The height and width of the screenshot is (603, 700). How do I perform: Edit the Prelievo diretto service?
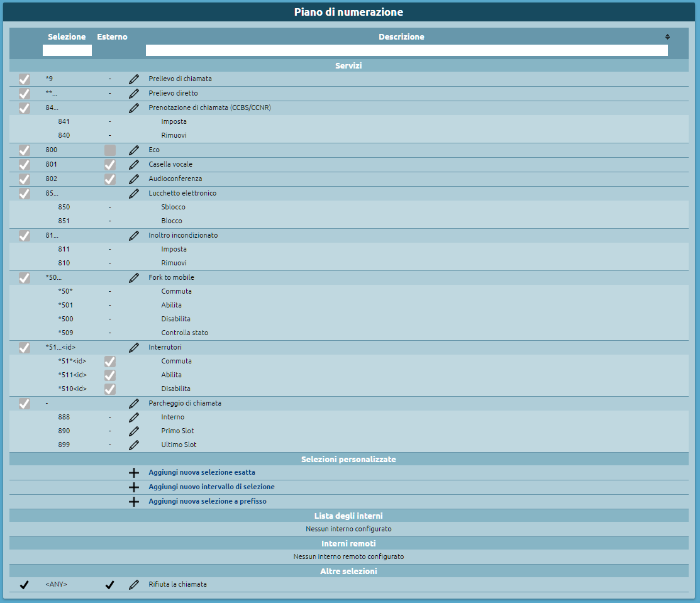pyautogui.click(x=133, y=94)
